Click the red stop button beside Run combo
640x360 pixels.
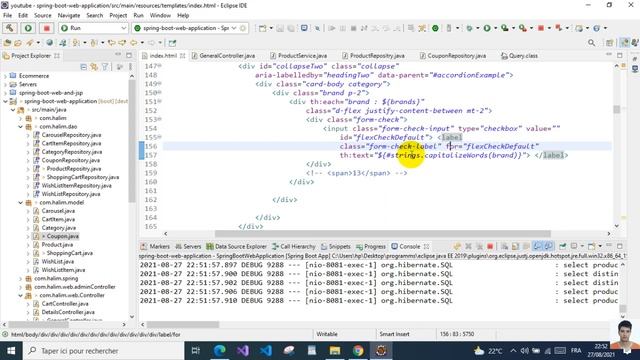pyautogui.click(x=47, y=28)
